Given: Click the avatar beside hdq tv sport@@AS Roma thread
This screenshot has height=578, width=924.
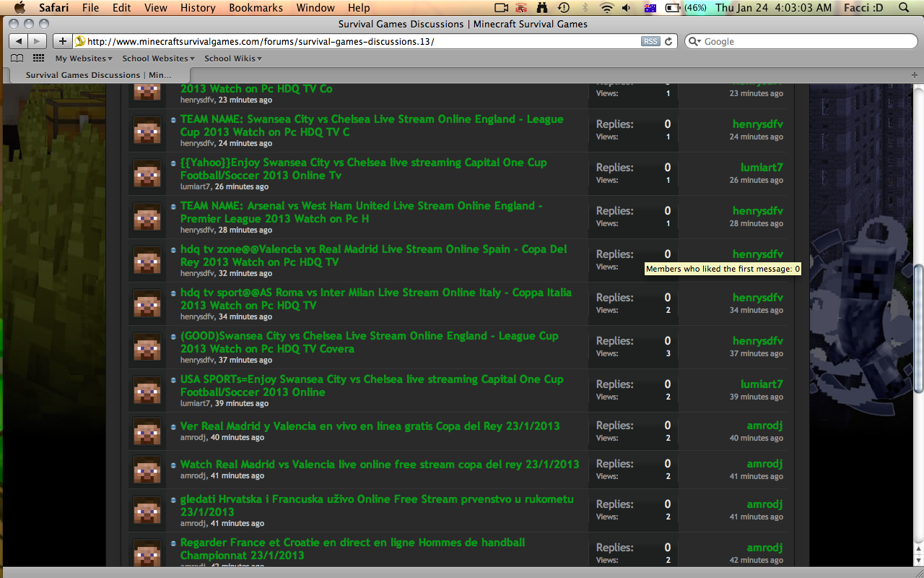Looking at the screenshot, I should click(x=147, y=304).
